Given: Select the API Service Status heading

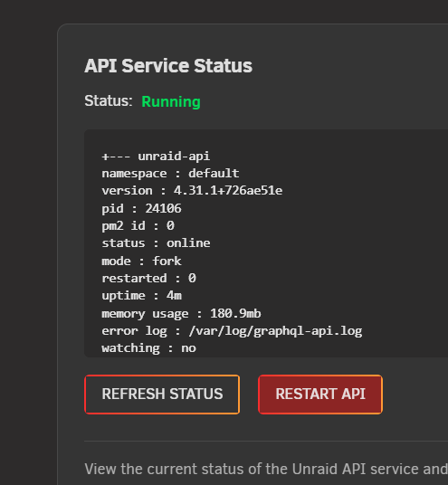Looking at the screenshot, I should point(168,65).
